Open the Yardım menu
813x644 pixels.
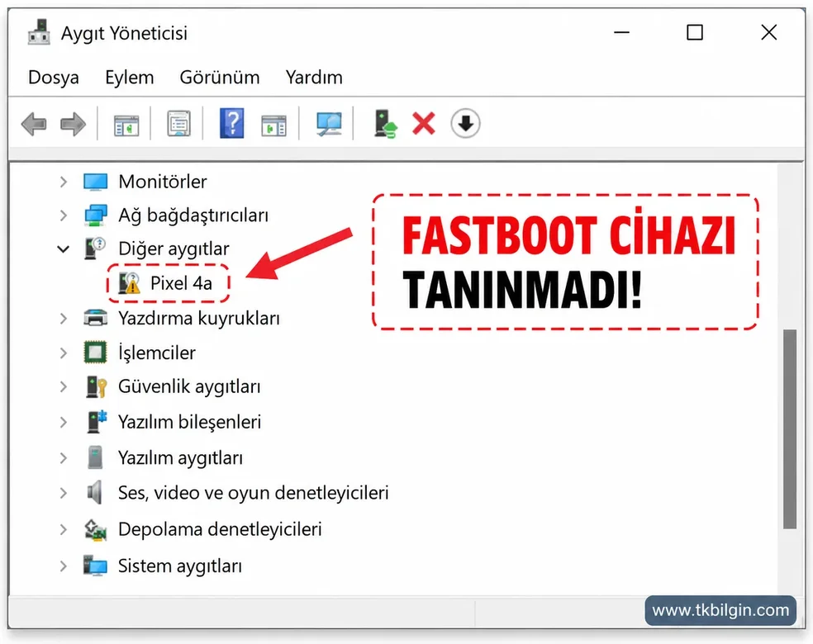pyautogui.click(x=314, y=77)
